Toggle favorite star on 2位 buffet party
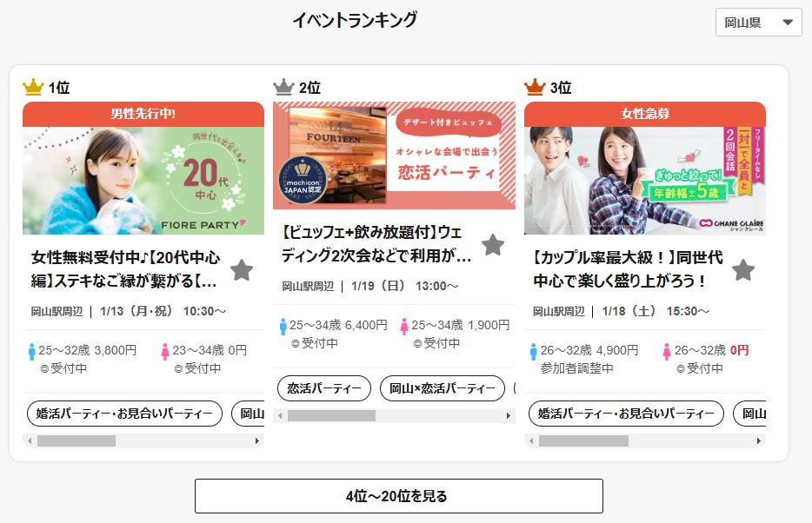The image size is (812, 523). tap(492, 245)
